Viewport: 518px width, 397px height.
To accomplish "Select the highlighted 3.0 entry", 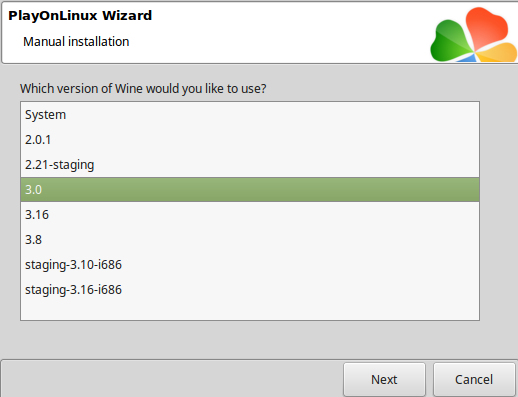I will 250,190.
